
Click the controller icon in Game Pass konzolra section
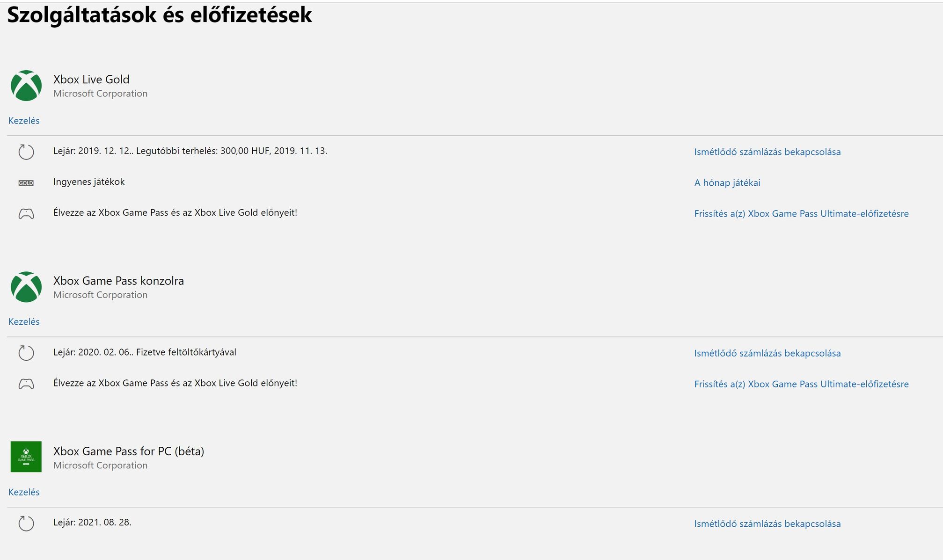tap(26, 384)
